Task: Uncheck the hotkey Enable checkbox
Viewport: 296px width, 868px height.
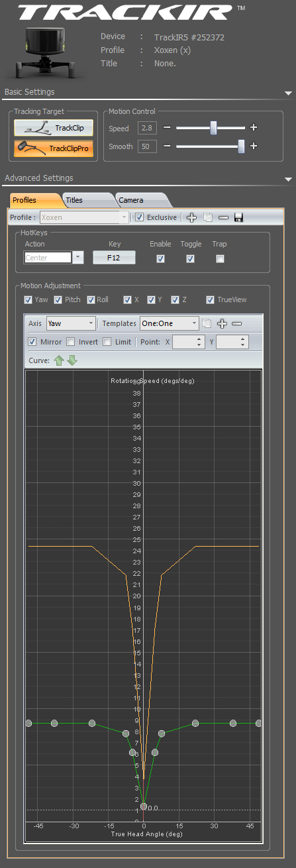Action: pyautogui.click(x=160, y=258)
